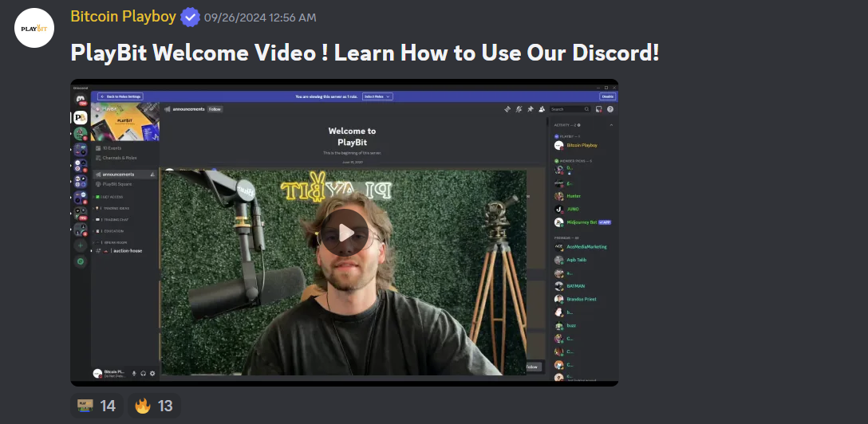
Task: Click the announcements channel title in the header
Action: 188,109
